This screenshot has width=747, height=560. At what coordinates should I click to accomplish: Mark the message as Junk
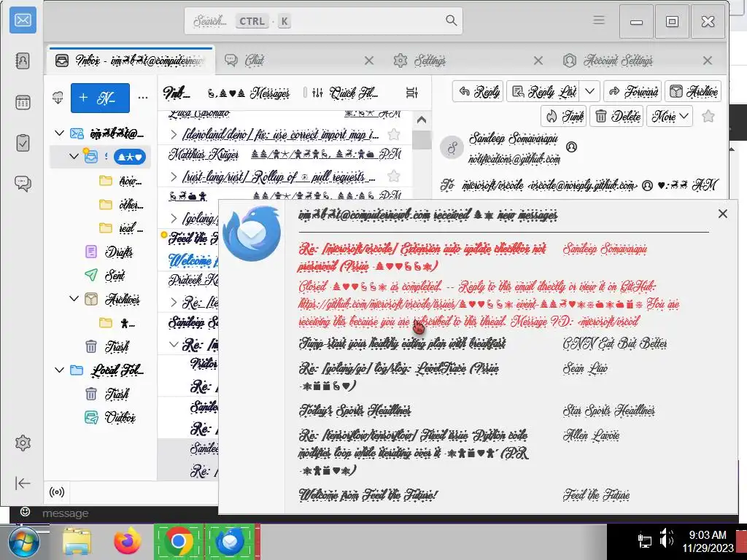click(564, 116)
